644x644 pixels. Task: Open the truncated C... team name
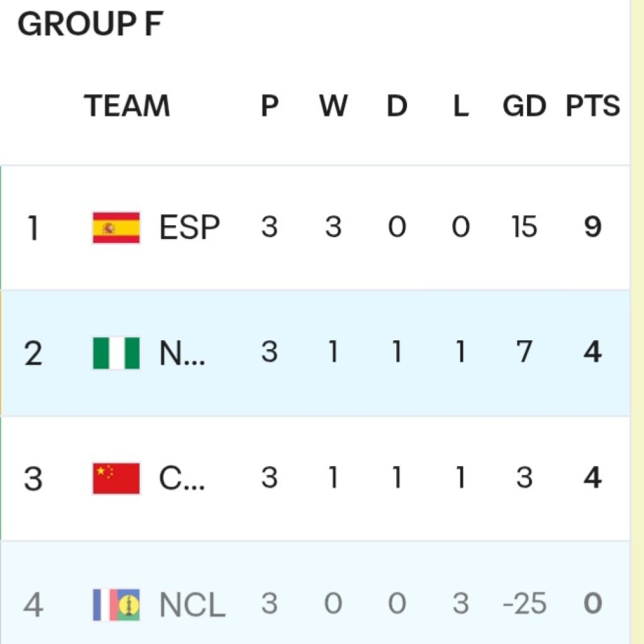pos(182,479)
